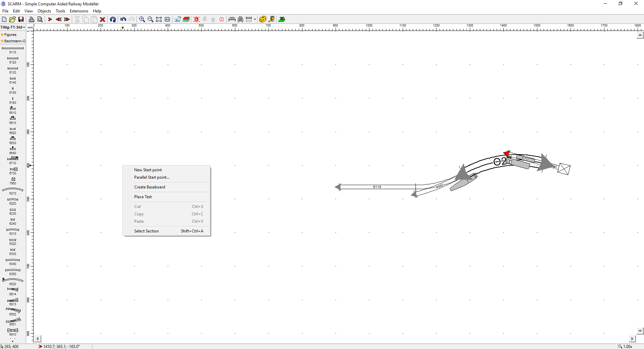Click the red bracket icon in the toolbar
The height and width of the screenshot is (349, 644).
tap(221, 19)
